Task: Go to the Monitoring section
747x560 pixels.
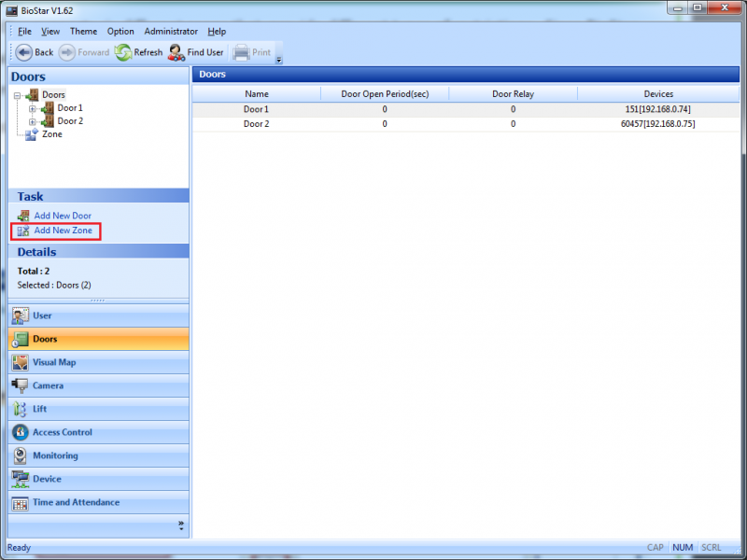Action: 55,455
